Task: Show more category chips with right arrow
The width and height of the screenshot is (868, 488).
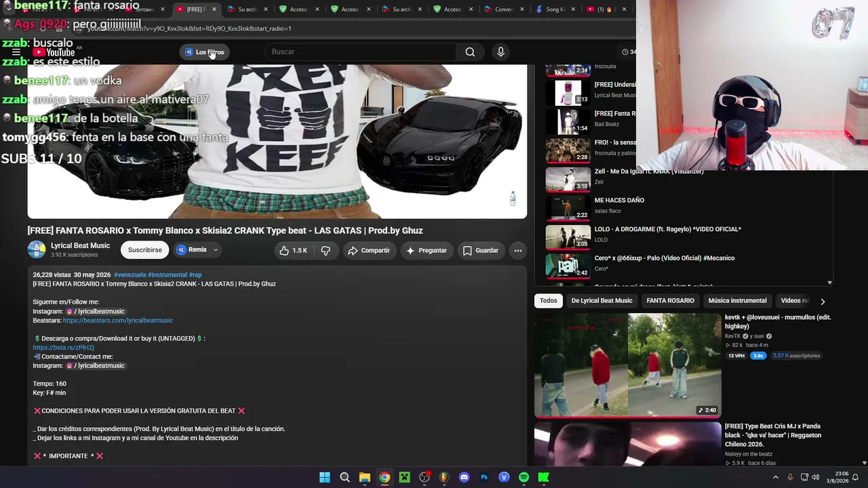Action: click(823, 301)
